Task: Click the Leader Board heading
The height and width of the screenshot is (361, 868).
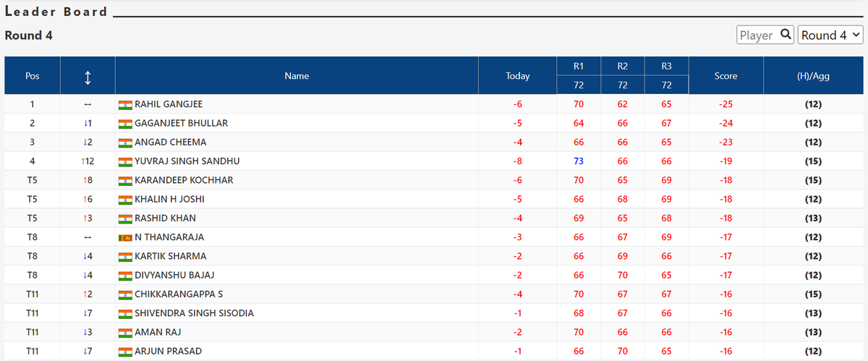Action: [56, 12]
